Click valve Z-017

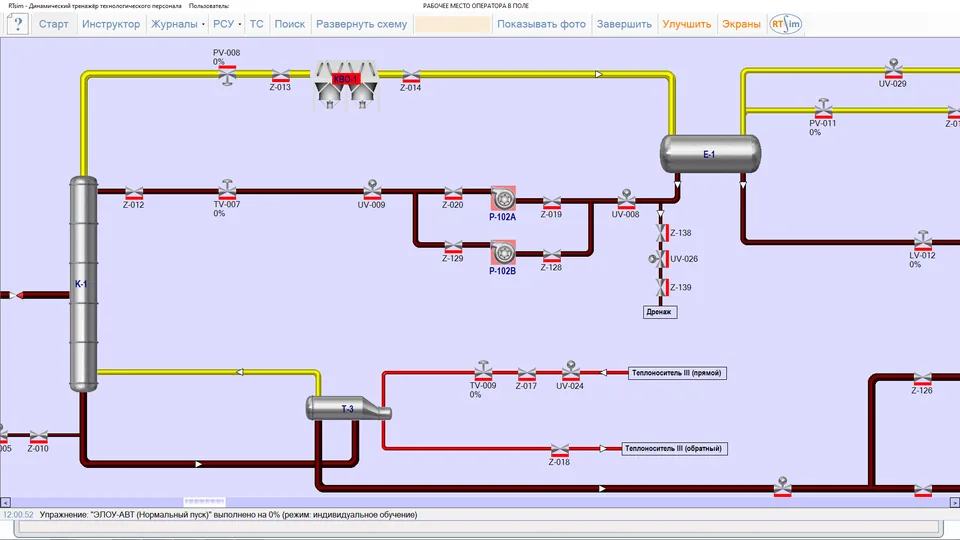pyautogui.click(x=527, y=375)
